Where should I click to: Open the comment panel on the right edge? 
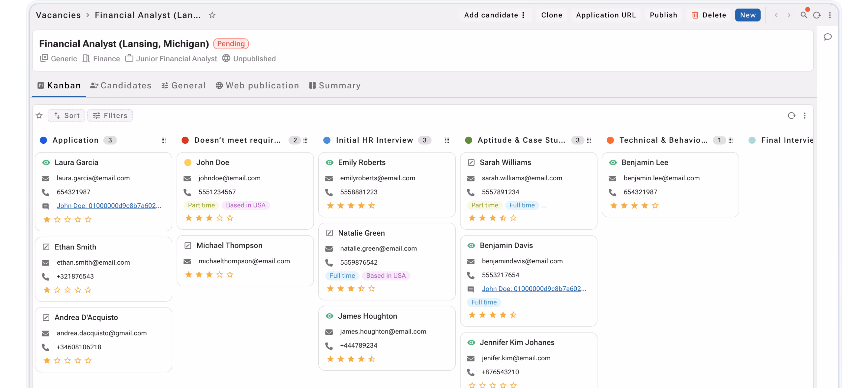click(x=828, y=37)
